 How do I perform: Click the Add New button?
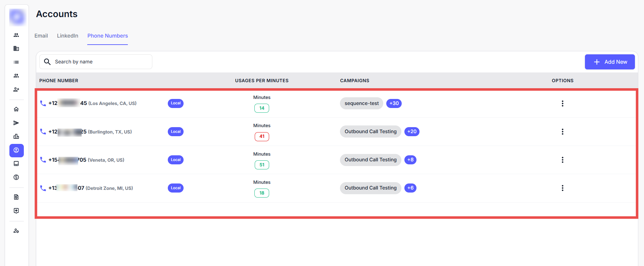pyautogui.click(x=609, y=62)
